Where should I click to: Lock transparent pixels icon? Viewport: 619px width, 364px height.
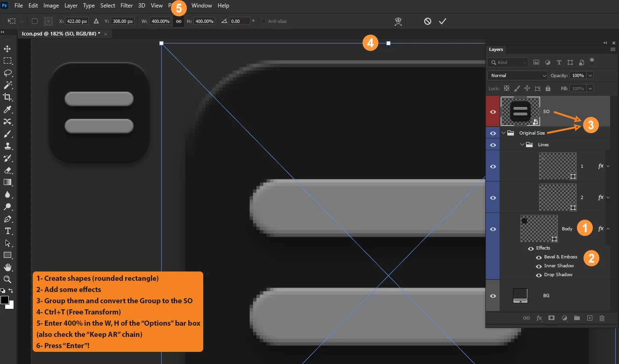[x=506, y=88]
